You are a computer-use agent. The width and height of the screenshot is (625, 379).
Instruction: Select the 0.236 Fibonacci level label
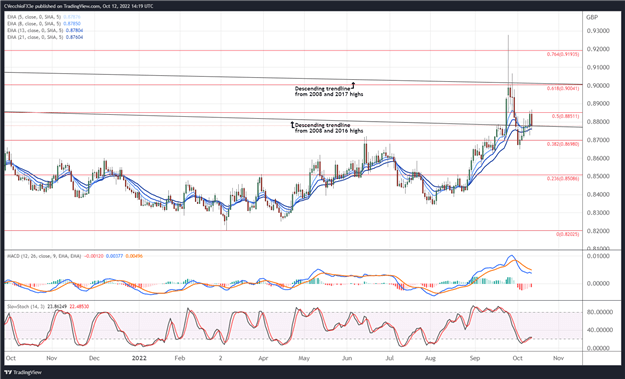pos(563,179)
